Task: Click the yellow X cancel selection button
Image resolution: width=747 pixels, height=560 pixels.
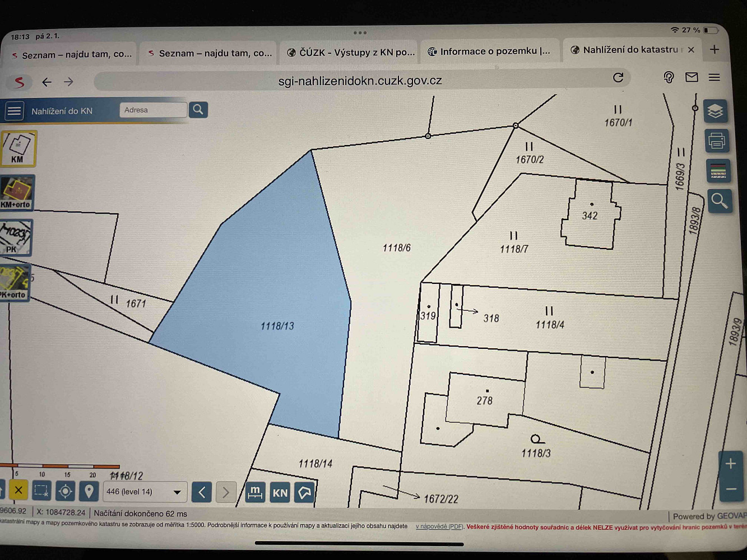Action: tap(18, 491)
